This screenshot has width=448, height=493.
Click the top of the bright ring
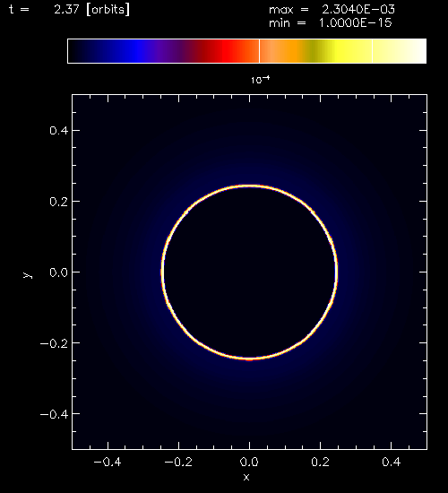[250, 186]
